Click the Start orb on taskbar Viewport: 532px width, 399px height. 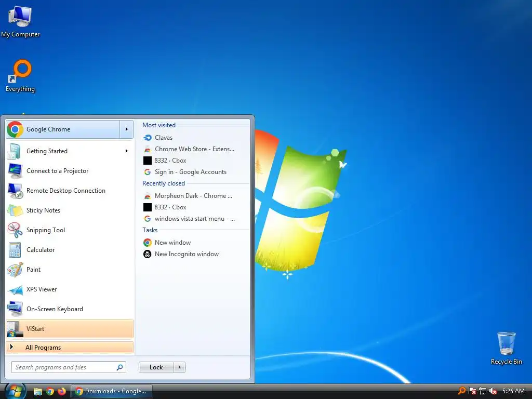pyautogui.click(x=15, y=391)
